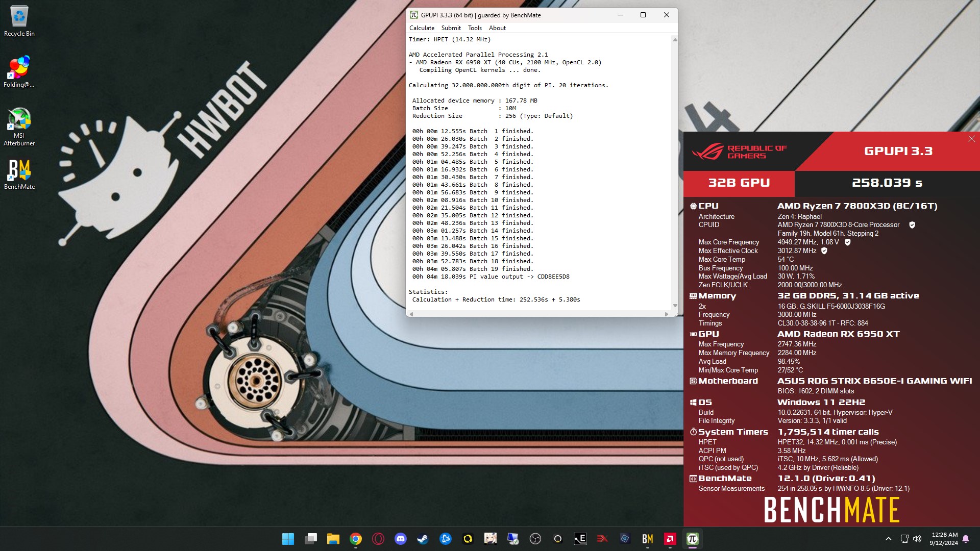Launch the MSI Afterburner desktop shortcut
Viewport: 980px width, 551px height.
(19, 127)
